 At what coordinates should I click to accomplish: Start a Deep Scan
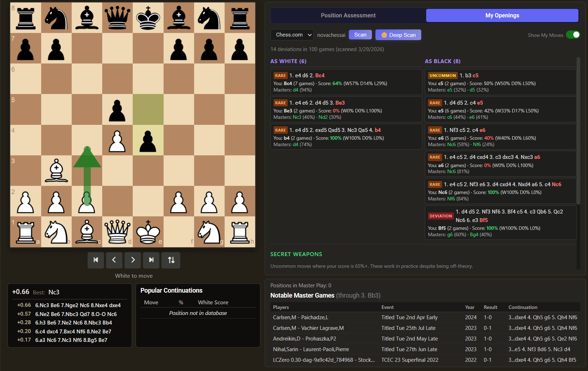pos(398,35)
